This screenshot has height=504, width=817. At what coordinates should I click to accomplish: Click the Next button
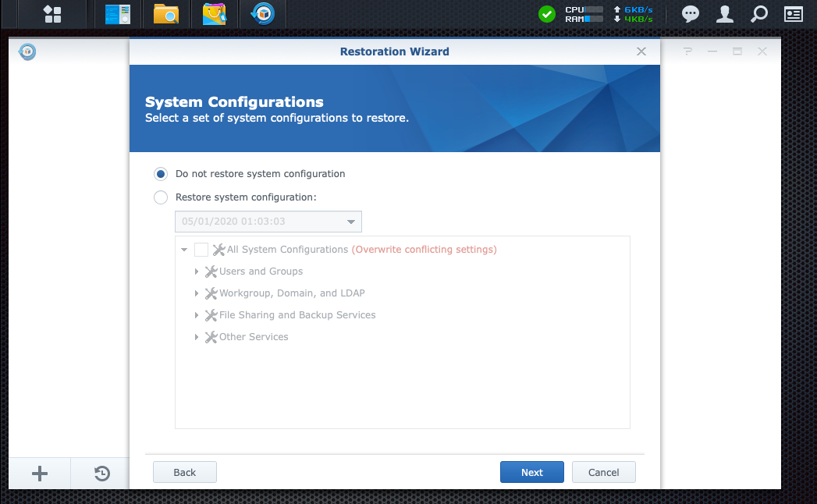pyautogui.click(x=531, y=472)
